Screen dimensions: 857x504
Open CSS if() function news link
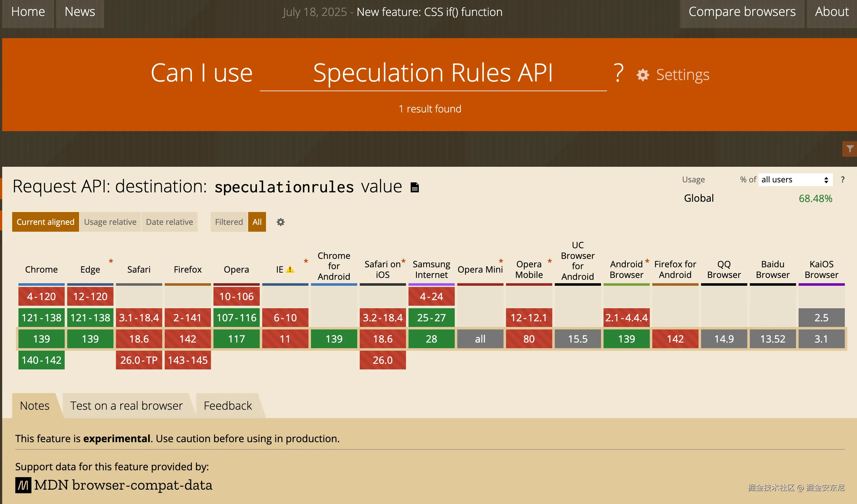point(429,12)
